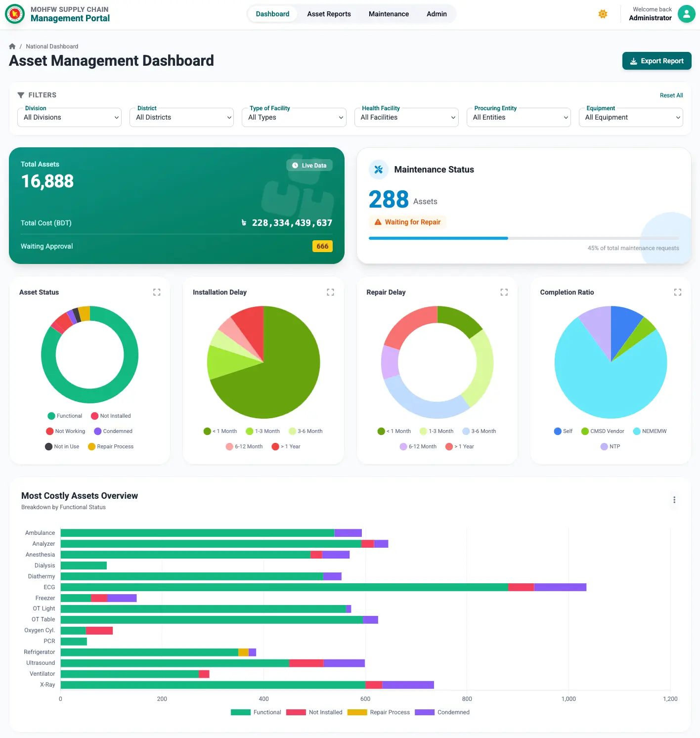Viewport: 700px width, 738px height.
Task: Switch to the Maintenance tab
Action: (x=388, y=14)
